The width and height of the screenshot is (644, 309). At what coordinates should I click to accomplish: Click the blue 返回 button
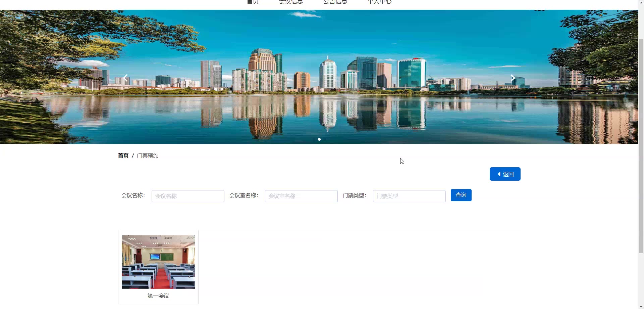point(505,174)
